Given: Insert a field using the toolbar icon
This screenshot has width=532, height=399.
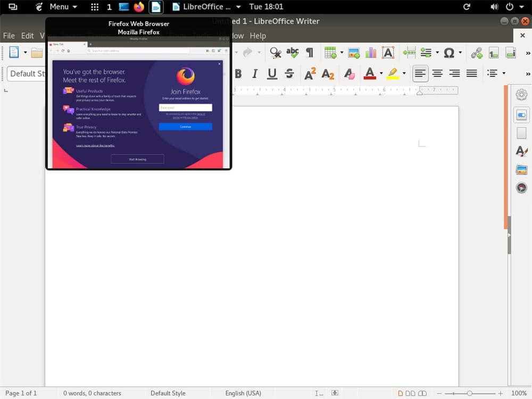Looking at the screenshot, I should point(426,53).
